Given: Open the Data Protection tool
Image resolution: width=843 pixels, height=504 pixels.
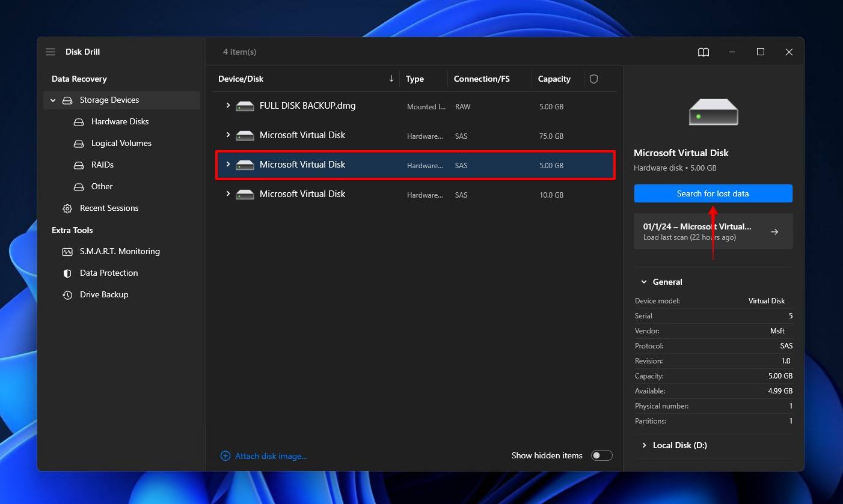Looking at the screenshot, I should (109, 273).
